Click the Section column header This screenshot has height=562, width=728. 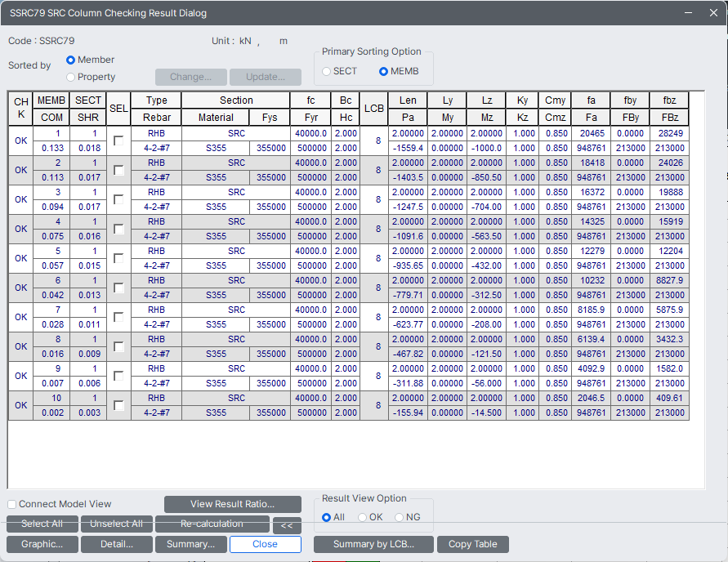(236, 100)
